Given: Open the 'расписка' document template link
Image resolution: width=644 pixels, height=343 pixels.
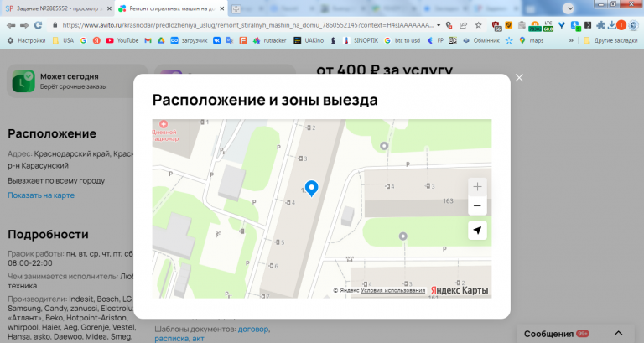Looking at the screenshot, I should tap(172, 339).
